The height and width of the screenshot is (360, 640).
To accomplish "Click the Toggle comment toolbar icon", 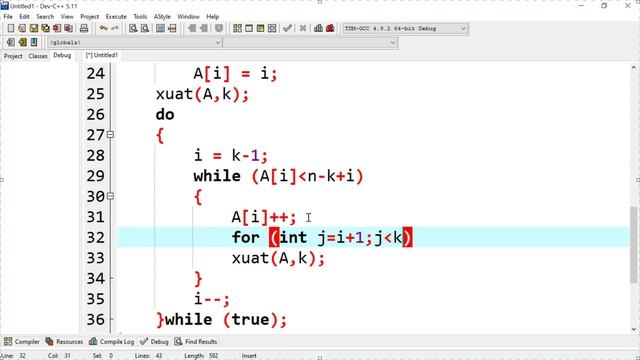I will (x=219, y=28).
